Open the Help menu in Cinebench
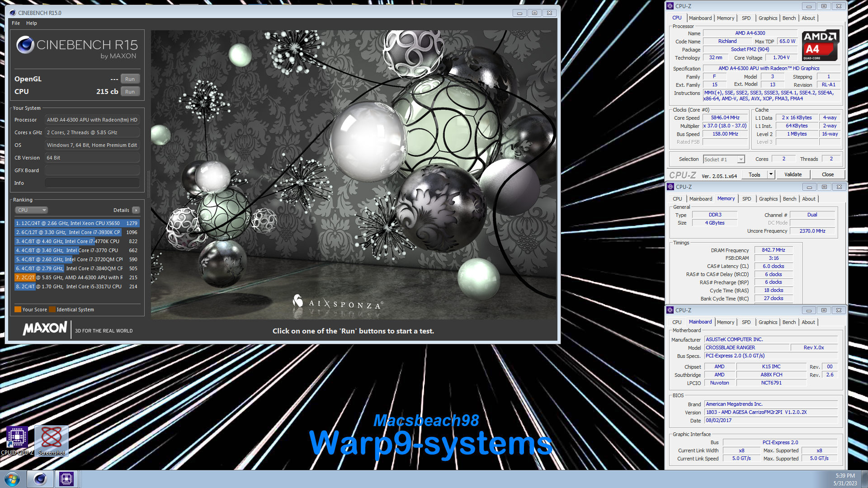868x488 pixels. pyautogui.click(x=32, y=23)
